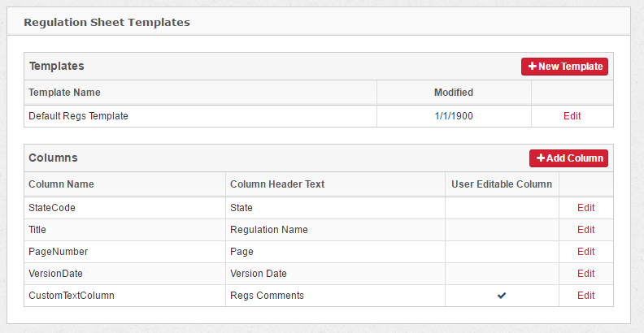Edit the Default Regs Template
This screenshot has height=333, width=644.
572,116
